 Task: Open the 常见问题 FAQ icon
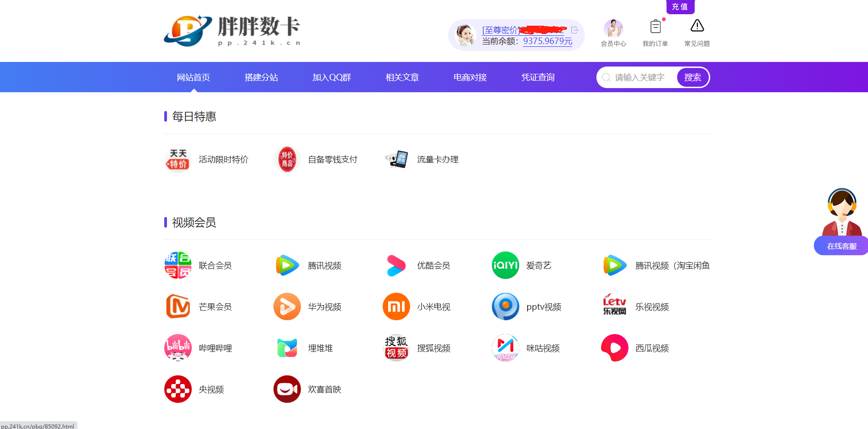pyautogui.click(x=697, y=27)
